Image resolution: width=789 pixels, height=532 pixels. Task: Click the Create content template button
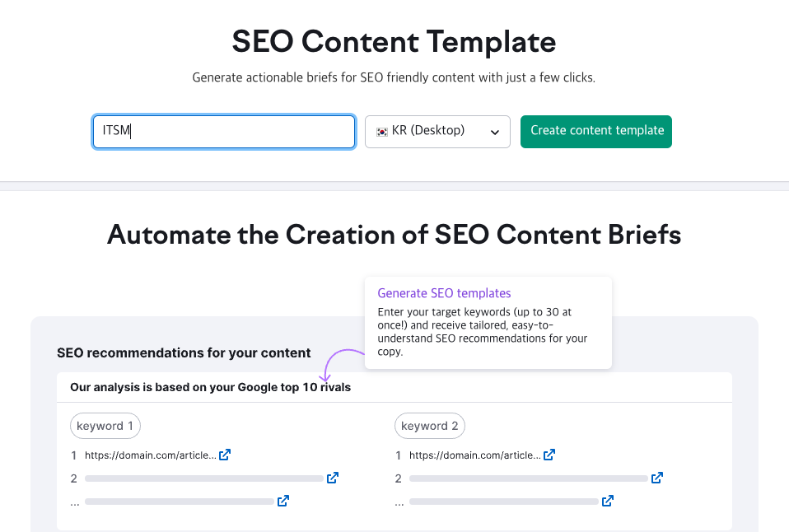click(x=595, y=131)
